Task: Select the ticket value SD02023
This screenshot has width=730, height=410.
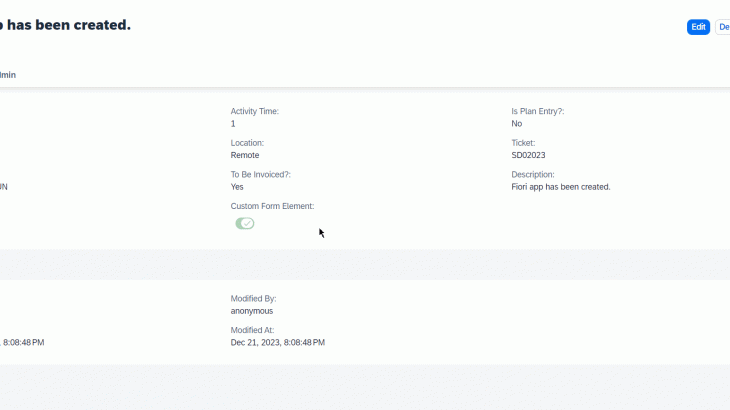Action: [x=528, y=155]
